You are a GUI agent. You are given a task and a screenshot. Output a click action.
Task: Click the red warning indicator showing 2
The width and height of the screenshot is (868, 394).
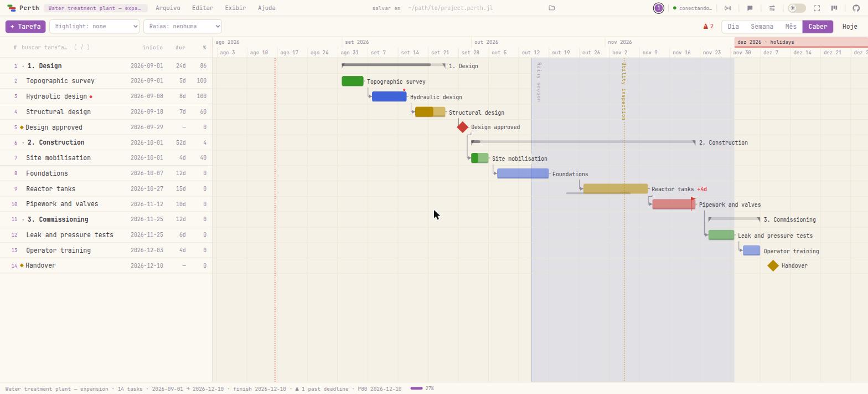(708, 27)
